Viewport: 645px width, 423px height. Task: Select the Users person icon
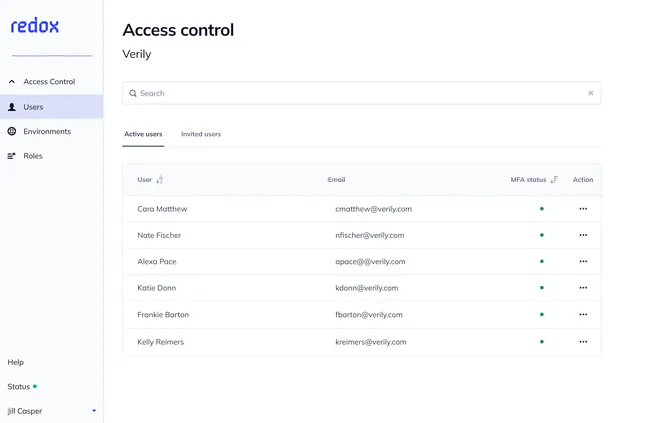[12, 107]
